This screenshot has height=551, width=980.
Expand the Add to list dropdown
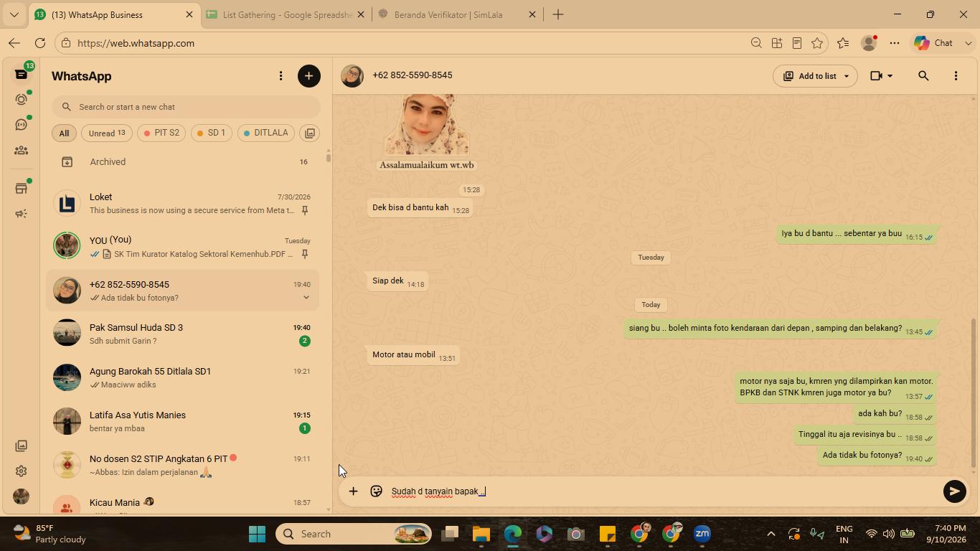tap(847, 76)
